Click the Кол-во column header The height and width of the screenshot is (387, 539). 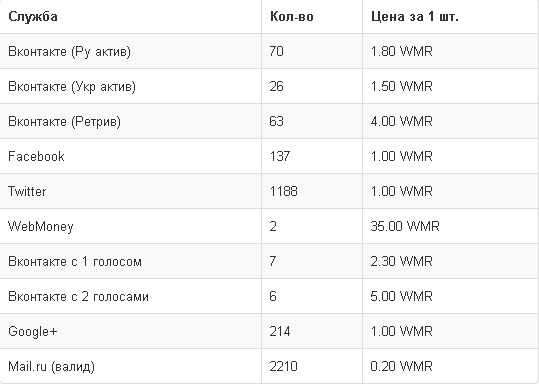(x=292, y=16)
